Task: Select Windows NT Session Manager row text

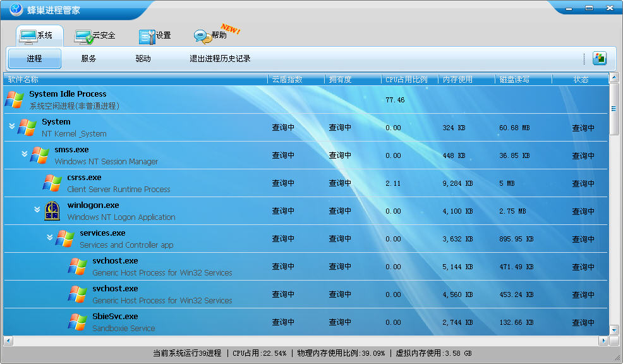Action: (x=107, y=162)
